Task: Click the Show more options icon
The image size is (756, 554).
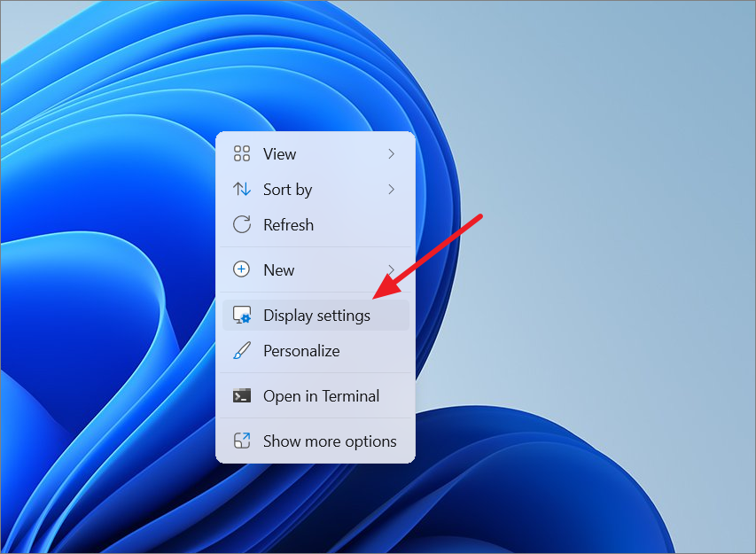Action: 242,441
